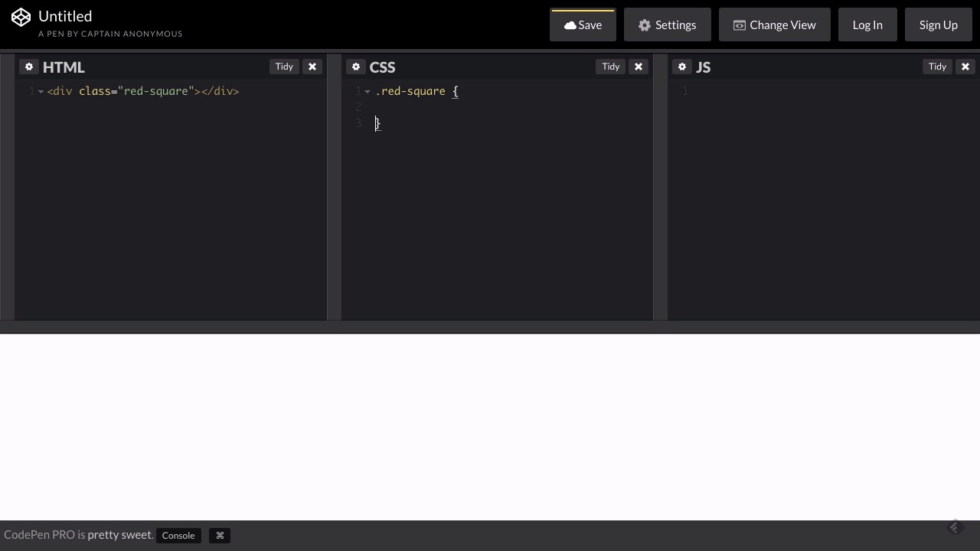This screenshot has height=551, width=980.
Task: Click the icon at footer right corner
Action: 954,527
